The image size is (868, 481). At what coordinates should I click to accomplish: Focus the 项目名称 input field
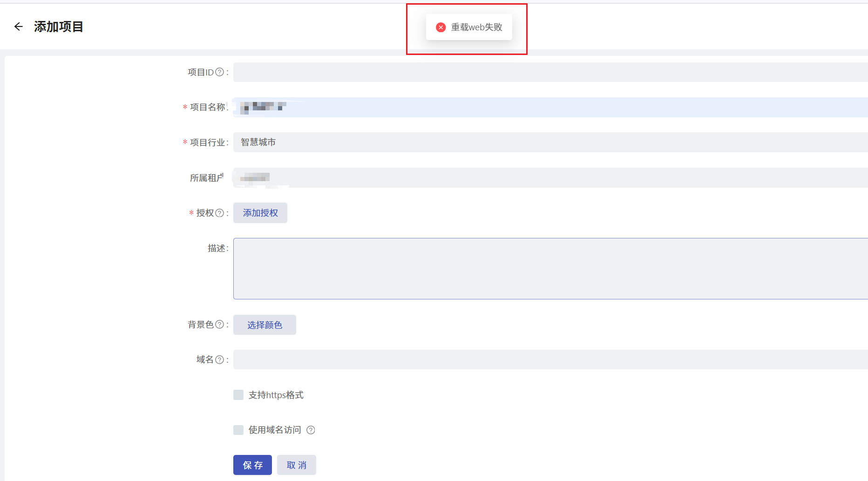(550, 107)
